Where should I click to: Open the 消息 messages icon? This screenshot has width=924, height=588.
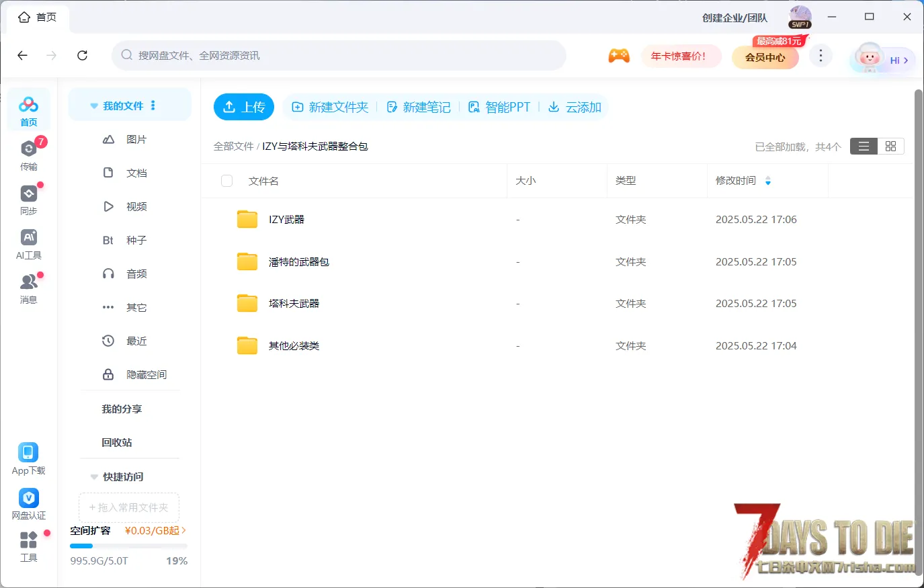(28, 289)
